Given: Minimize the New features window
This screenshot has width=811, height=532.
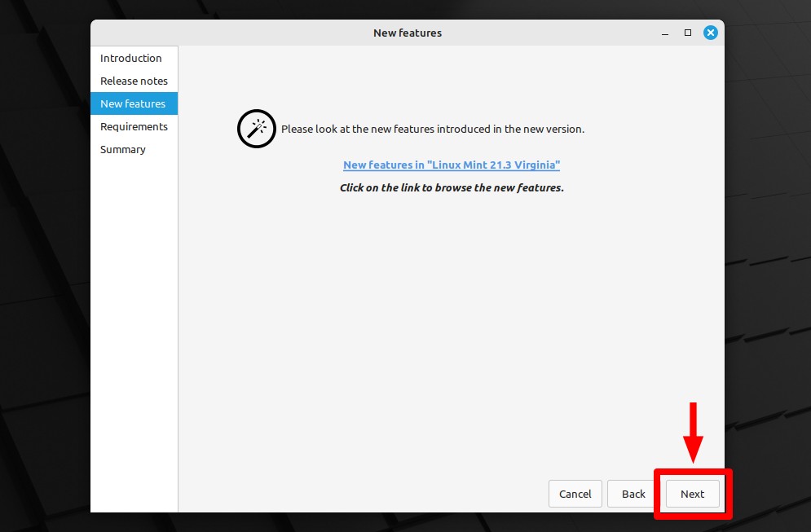Looking at the screenshot, I should (665, 33).
